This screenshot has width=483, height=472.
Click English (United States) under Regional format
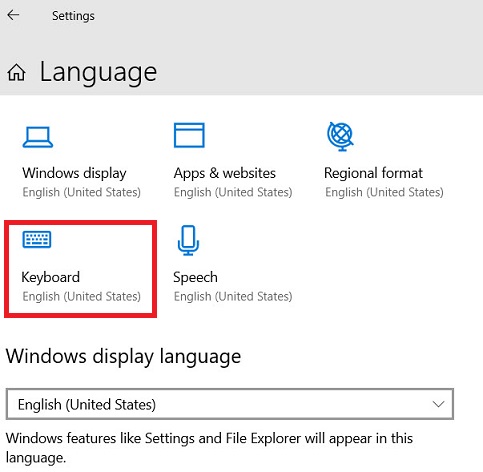(384, 192)
